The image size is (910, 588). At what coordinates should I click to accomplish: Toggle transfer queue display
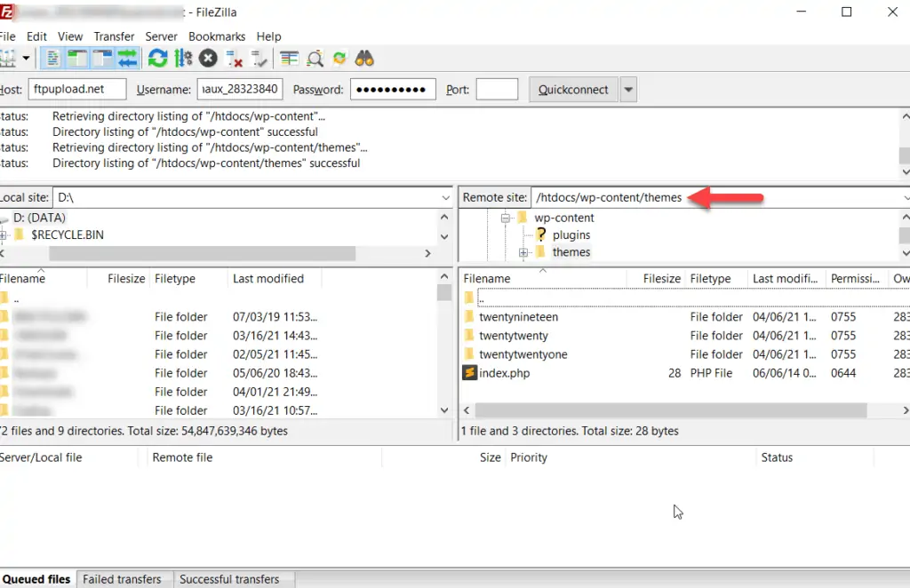[128, 58]
